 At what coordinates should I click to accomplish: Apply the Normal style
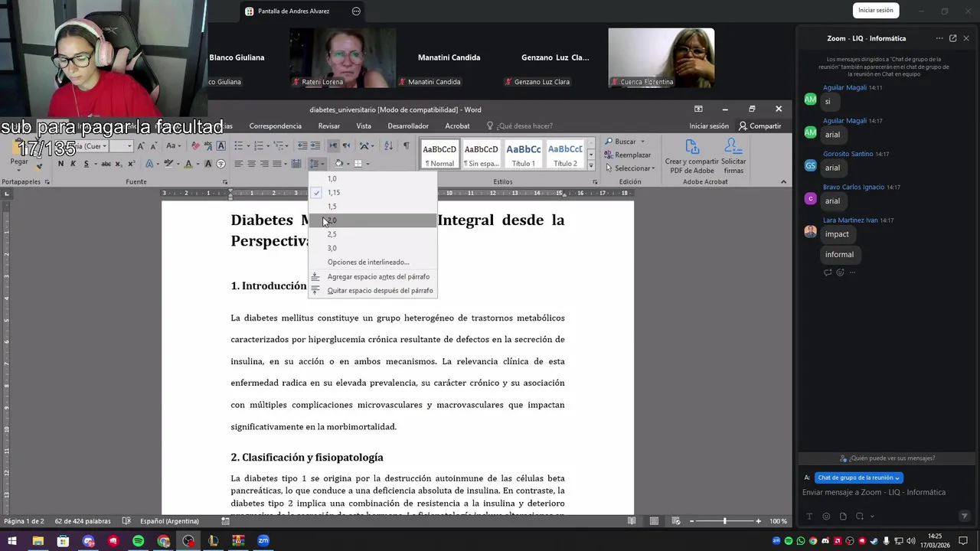point(439,155)
